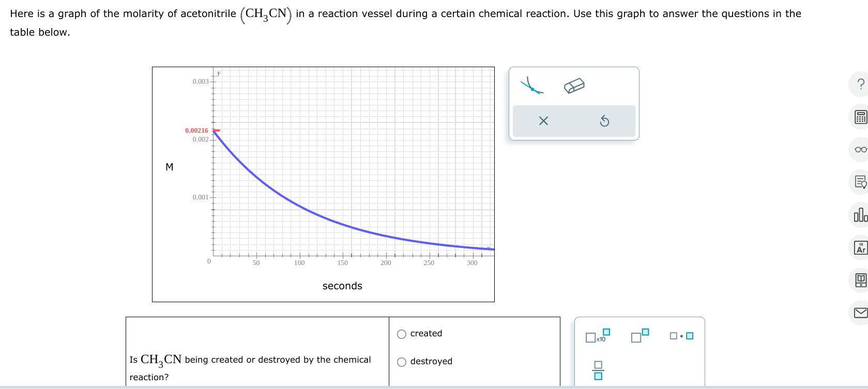
Task: Select the 'destroyed' radio button
Action: coord(402,362)
